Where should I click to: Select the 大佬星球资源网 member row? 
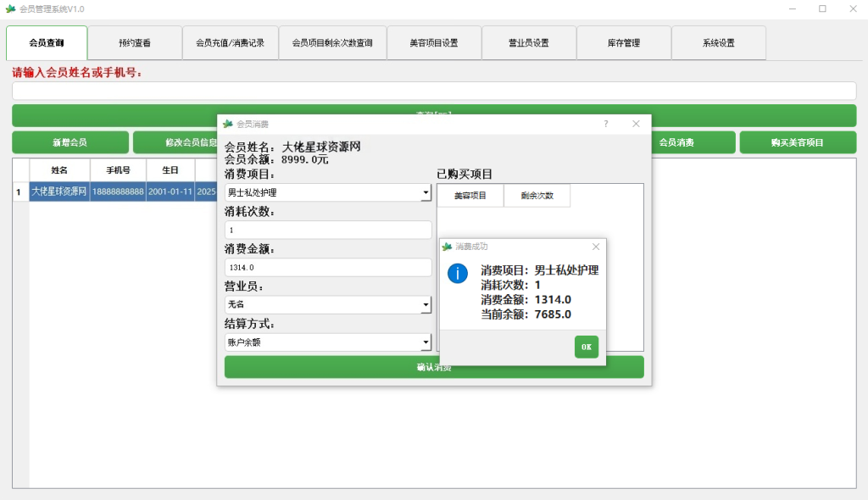(59, 192)
